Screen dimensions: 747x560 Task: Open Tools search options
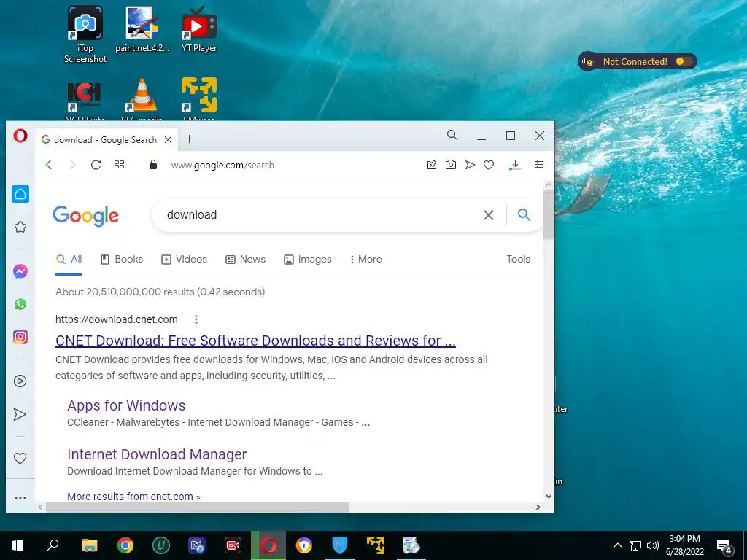click(x=519, y=259)
